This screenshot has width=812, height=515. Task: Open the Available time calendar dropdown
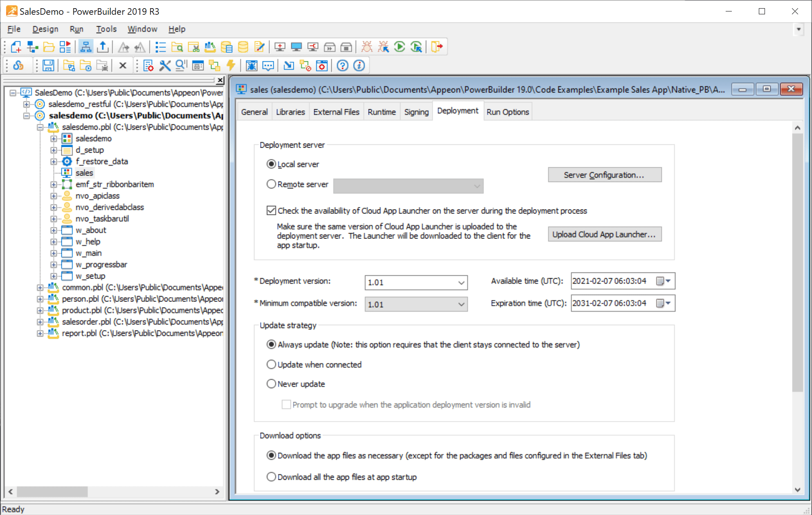664,281
